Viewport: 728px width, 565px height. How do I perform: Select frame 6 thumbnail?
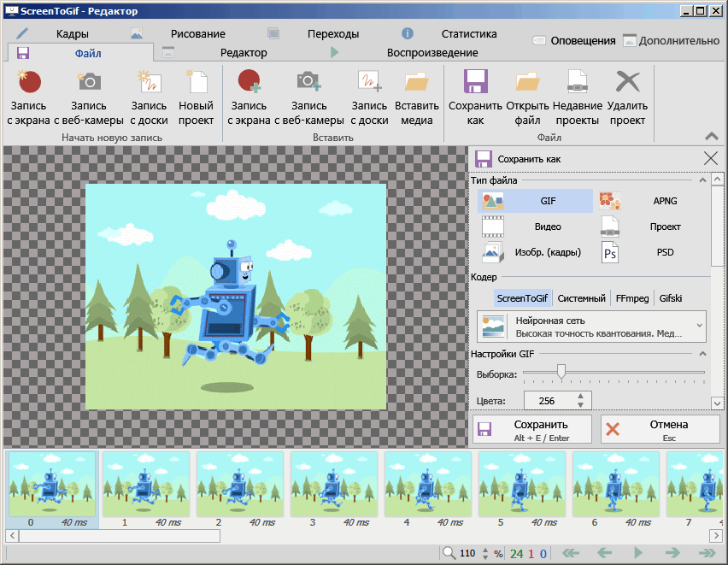click(615, 484)
